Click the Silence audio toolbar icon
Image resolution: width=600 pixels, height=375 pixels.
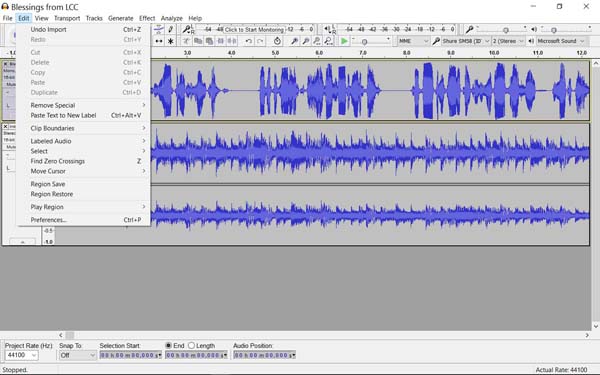[232, 41]
